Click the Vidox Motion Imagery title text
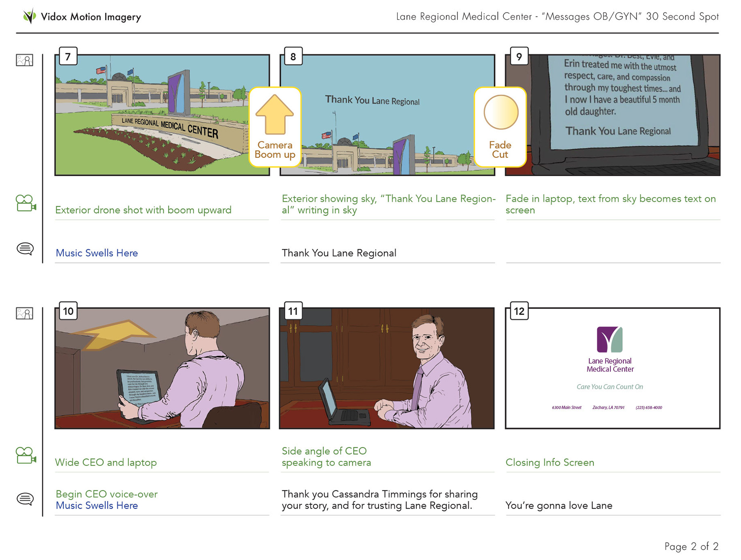This screenshot has width=741, height=560. point(91,17)
